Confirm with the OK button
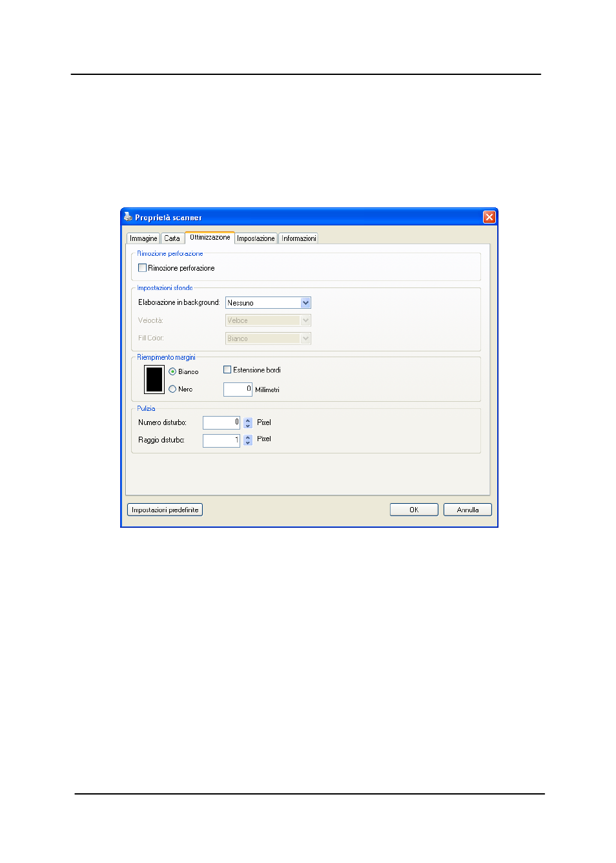The image size is (616, 863). pos(414,510)
